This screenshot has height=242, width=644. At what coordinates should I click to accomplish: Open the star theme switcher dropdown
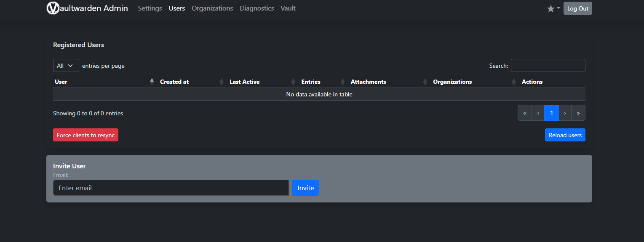click(553, 8)
